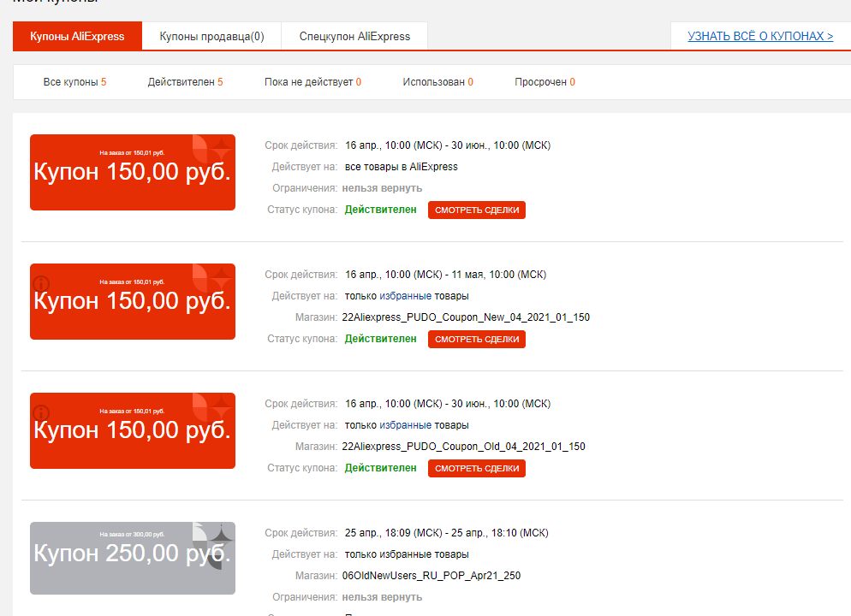Viewport: 851px width, 616px height.
Task: Click info icon on Coupon_Old 150 руб. card
Action: 41,412
